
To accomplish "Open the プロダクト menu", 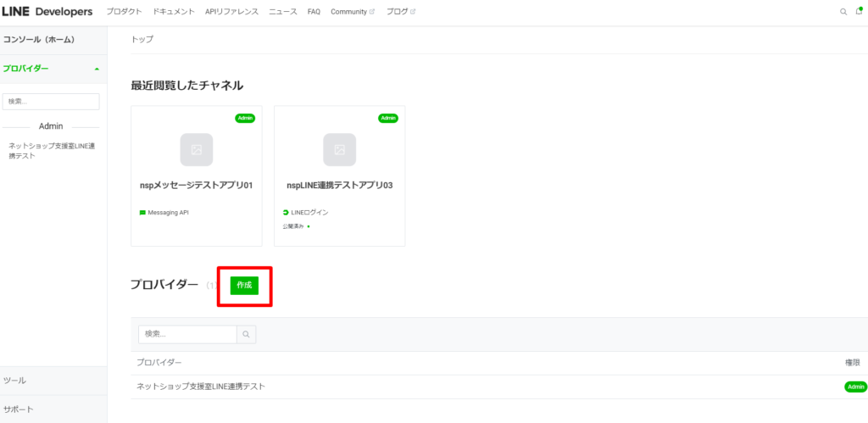I will (124, 12).
